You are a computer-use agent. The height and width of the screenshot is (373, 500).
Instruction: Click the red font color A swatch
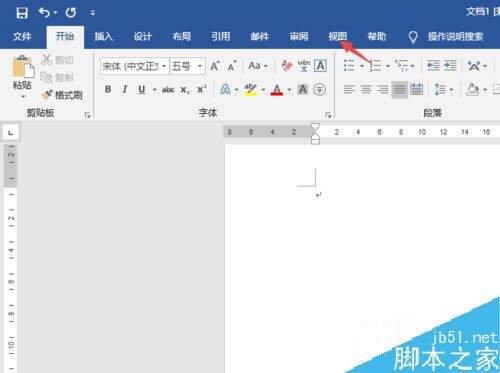277,89
